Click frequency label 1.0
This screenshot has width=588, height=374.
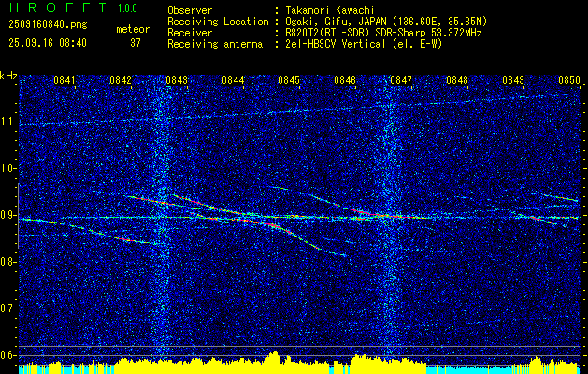click(x=7, y=168)
